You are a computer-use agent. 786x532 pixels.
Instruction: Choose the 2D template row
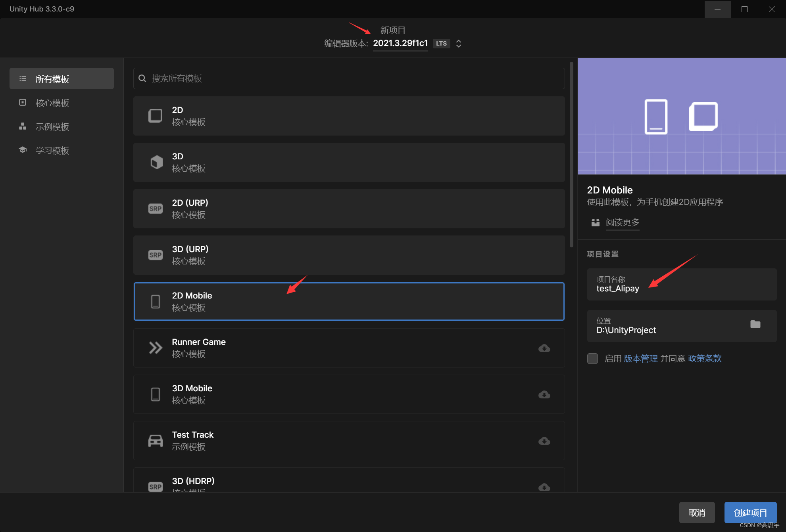click(349, 116)
